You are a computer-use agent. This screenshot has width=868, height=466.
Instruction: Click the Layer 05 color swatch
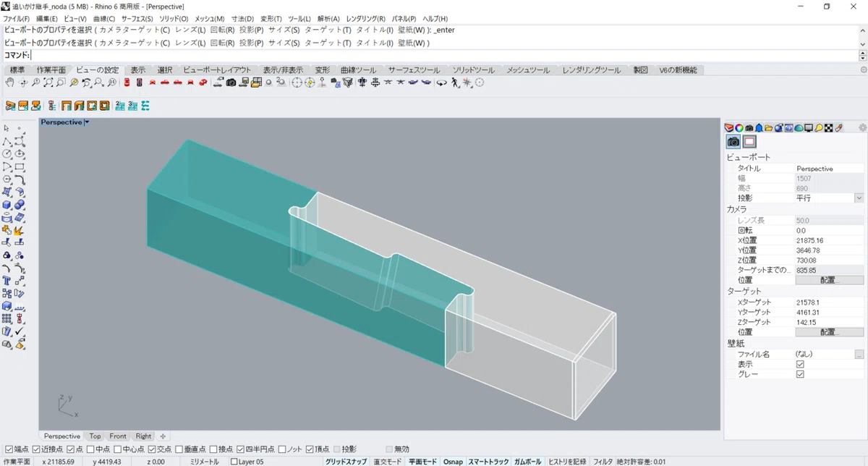(x=234, y=461)
